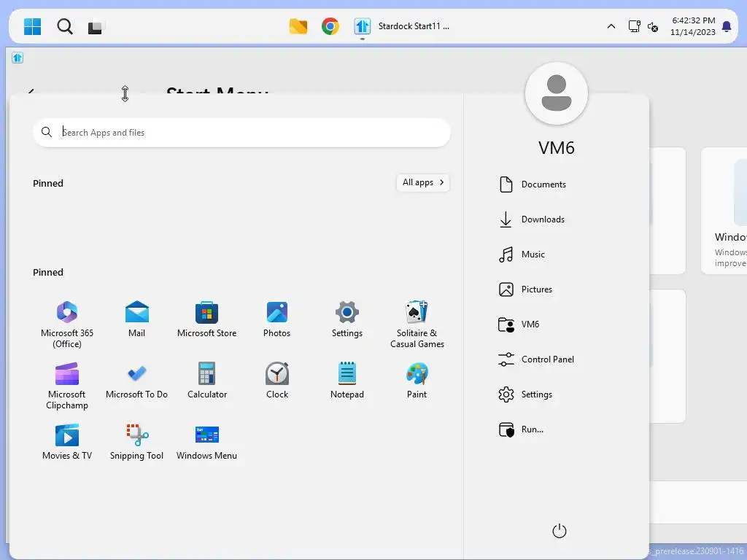Click the VM6 user name text
747x560 pixels.
[x=556, y=147]
